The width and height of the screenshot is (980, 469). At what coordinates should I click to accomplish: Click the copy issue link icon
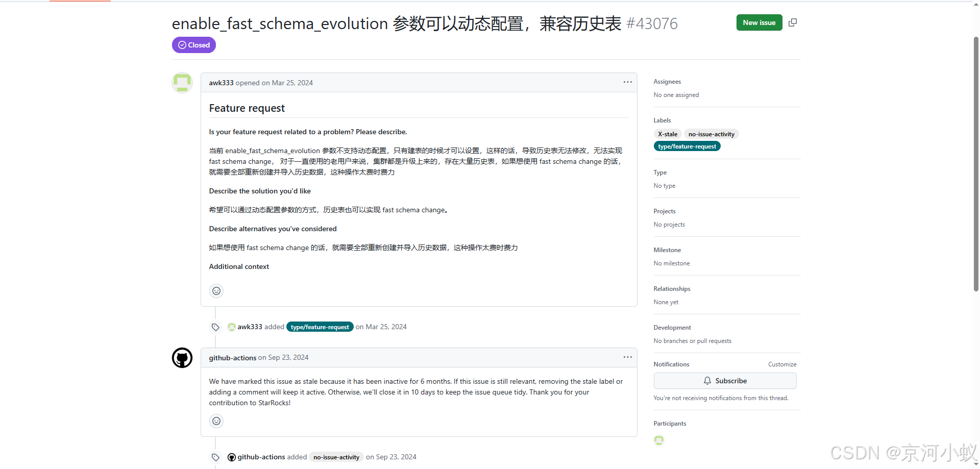coord(793,22)
